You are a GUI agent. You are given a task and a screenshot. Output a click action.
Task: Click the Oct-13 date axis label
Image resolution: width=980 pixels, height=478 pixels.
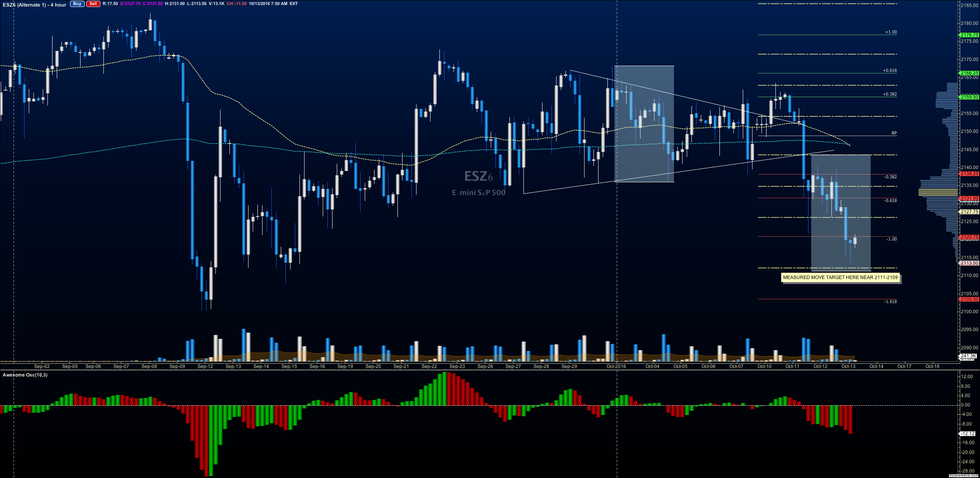[849, 366]
